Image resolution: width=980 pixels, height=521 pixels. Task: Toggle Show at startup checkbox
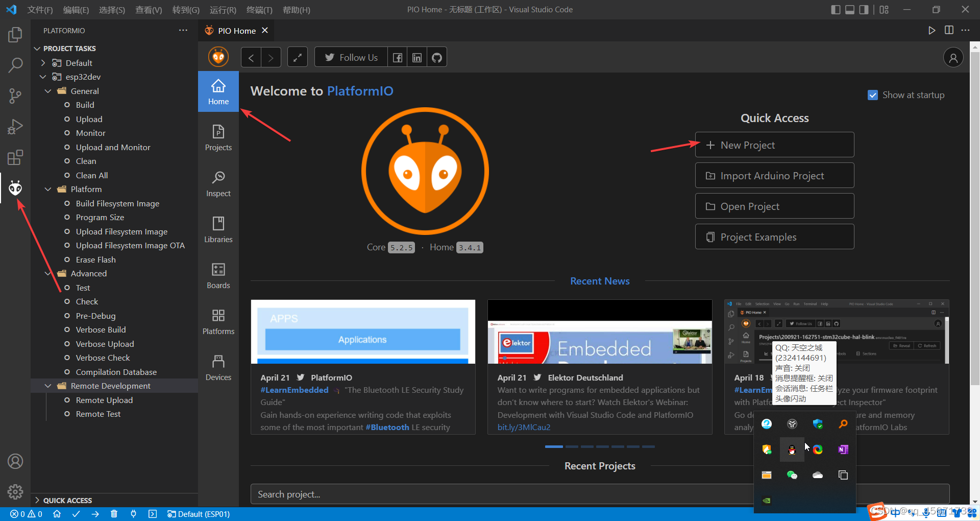(x=873, y=95)
